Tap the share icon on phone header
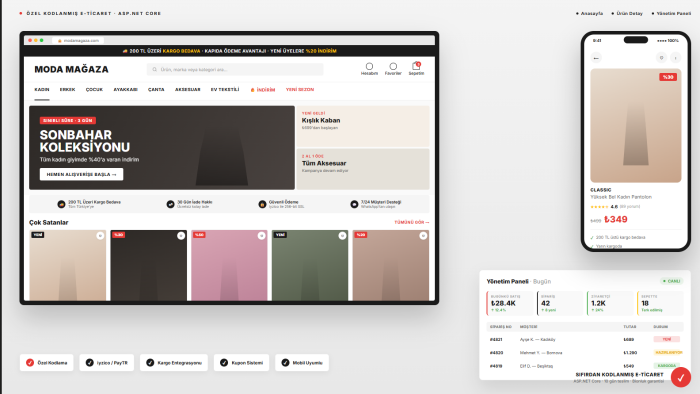Viewport: 700px width, 394px height. [x=676, y=58]
